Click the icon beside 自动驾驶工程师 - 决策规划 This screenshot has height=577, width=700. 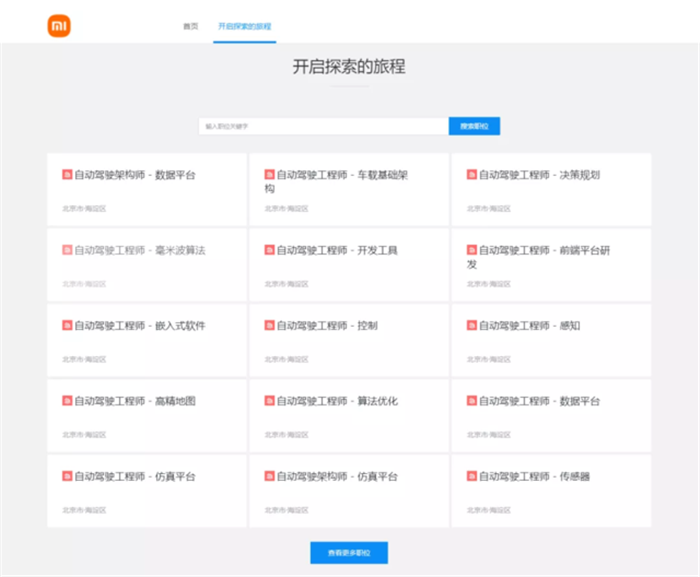coord(472,175)
